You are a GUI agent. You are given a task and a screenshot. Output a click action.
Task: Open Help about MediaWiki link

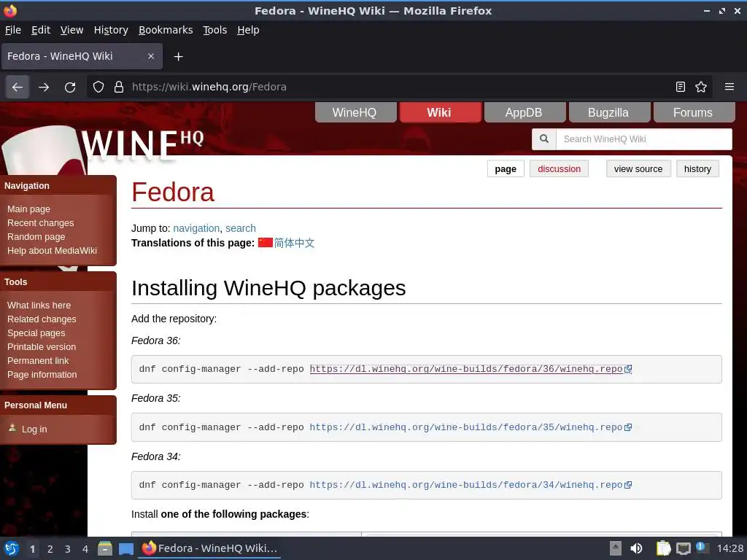(52, 251)
